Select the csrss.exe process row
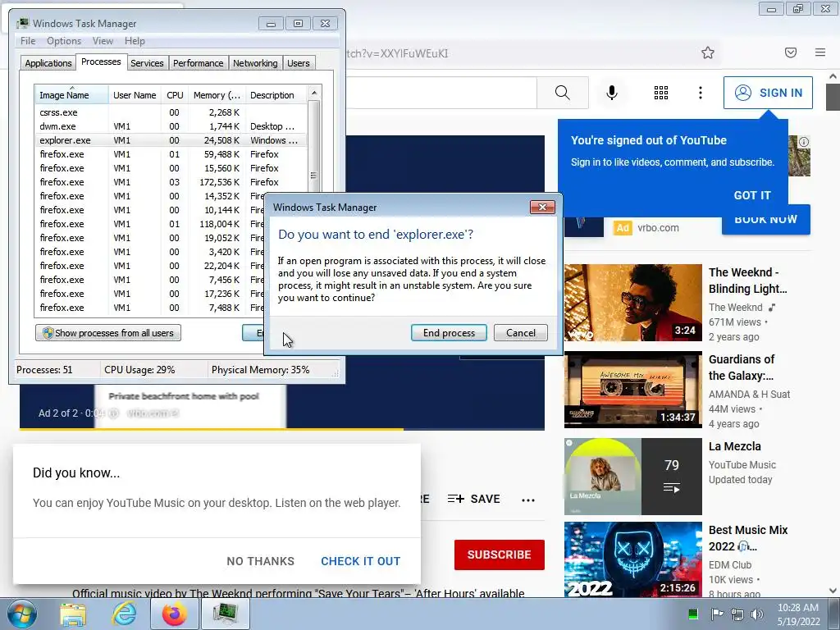This screenshot has width=840, height=630. [x=171, y=112]
